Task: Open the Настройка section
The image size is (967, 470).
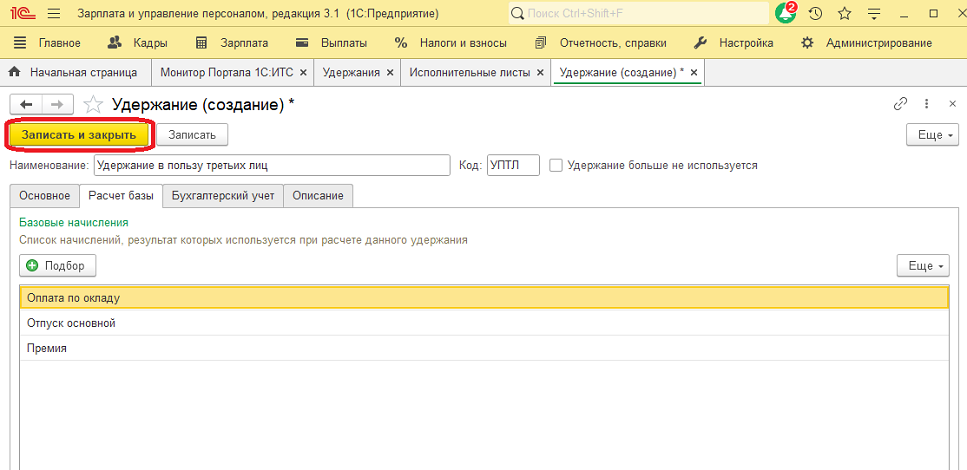Action: point(733,43)
